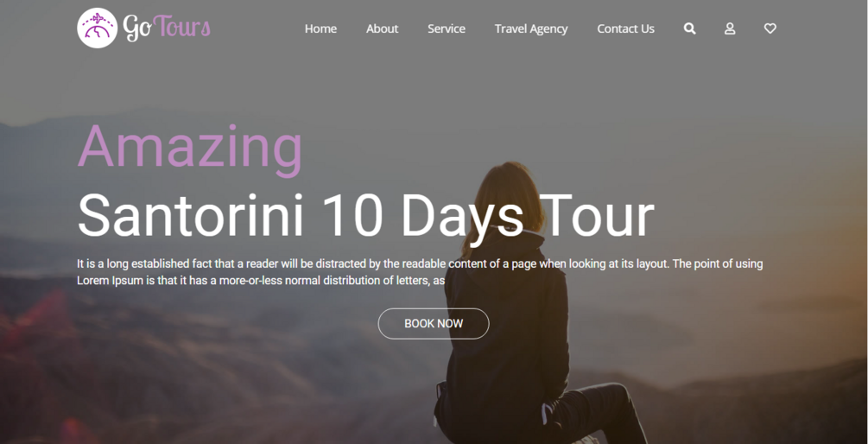Click the BOOK NOW button
The height and width of the screenshot is (444, 868).
434,323
